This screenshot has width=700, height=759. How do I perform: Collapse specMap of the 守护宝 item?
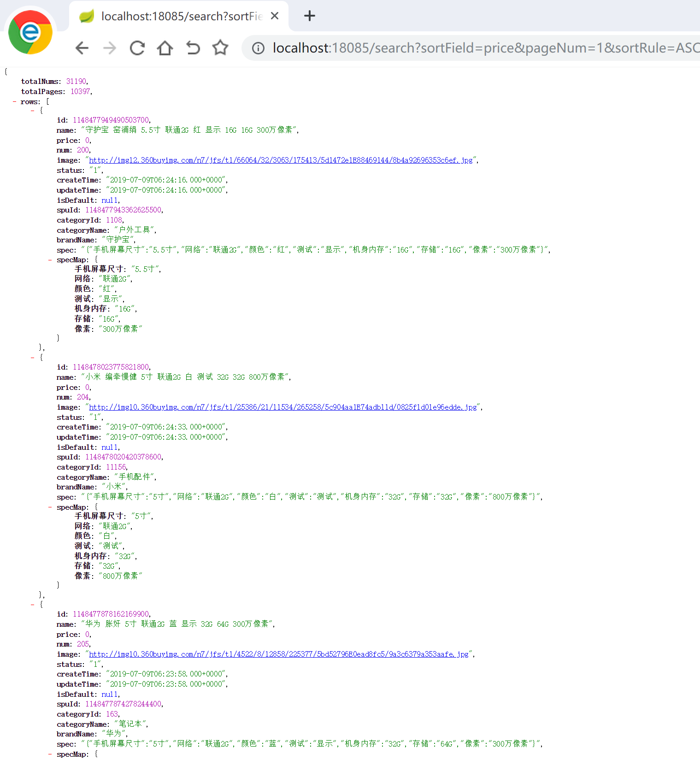50,260
